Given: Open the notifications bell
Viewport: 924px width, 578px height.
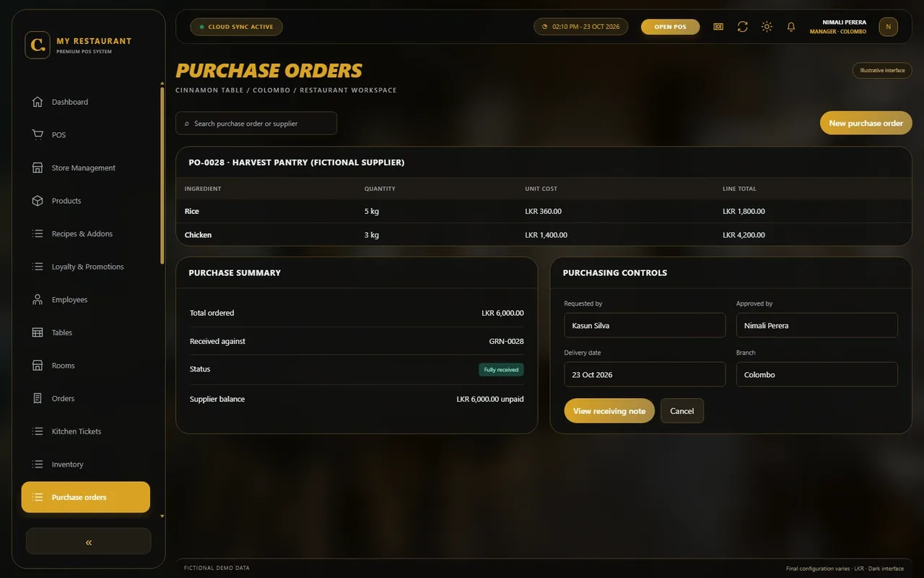Looking at the screenshot, I should 791,27.
